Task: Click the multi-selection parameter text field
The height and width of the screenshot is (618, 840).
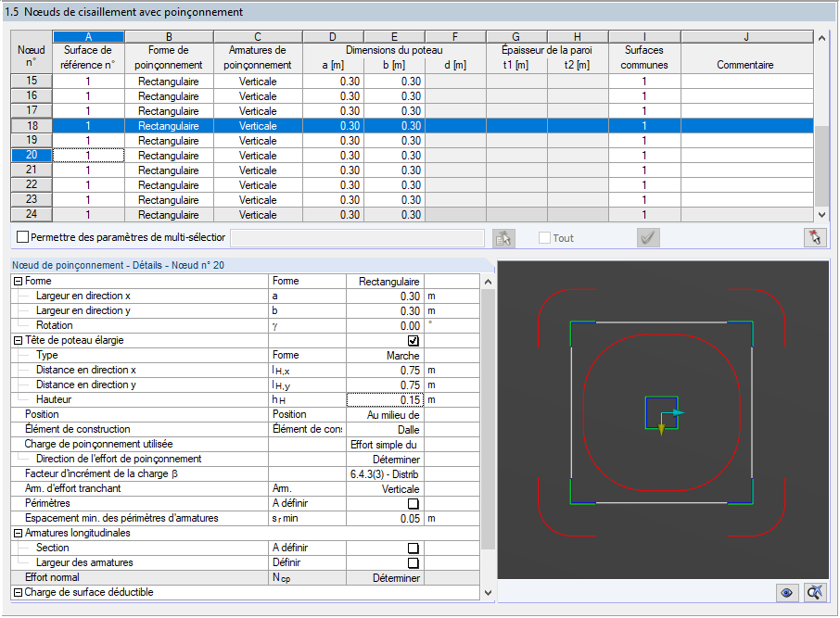Action: (x=357, y=238)
